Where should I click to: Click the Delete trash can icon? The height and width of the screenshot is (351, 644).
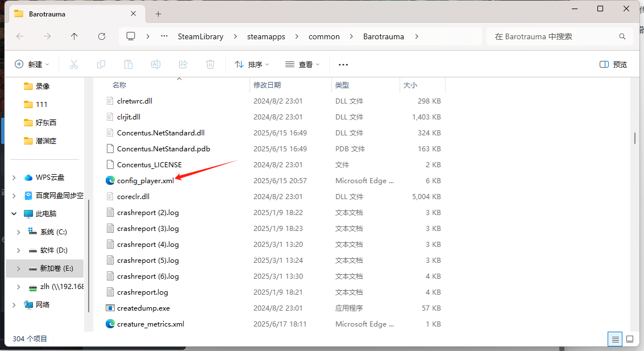click(x=210, y=64)
